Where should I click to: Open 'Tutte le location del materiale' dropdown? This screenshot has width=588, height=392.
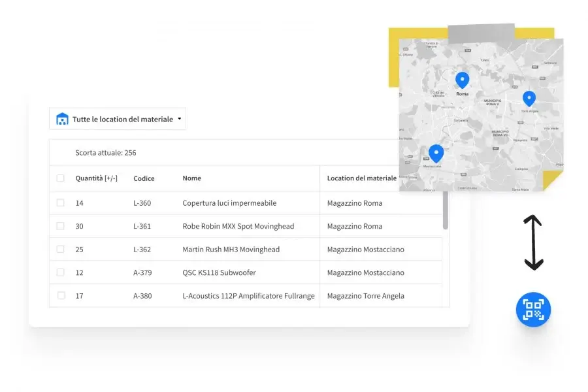point(118,119)
